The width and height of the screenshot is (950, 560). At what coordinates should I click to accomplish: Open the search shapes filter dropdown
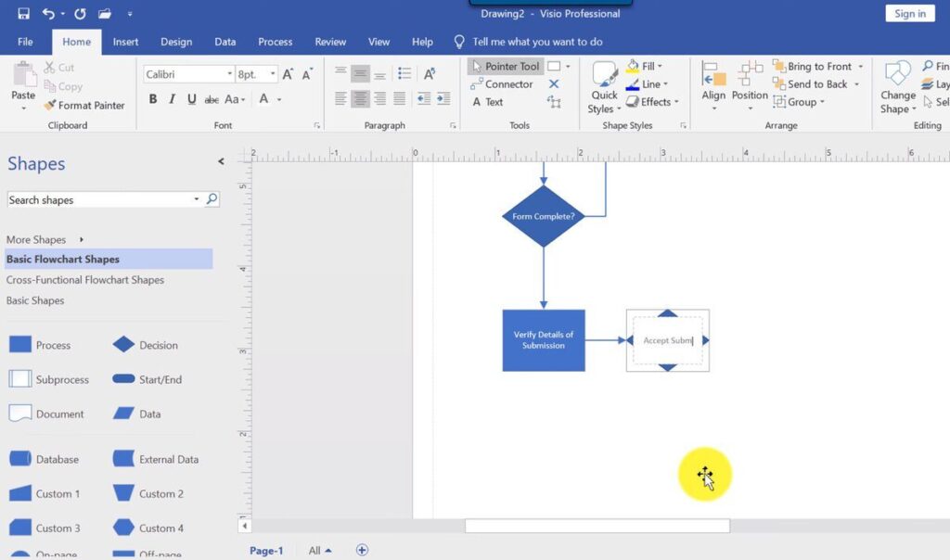(x=196, y=199)
